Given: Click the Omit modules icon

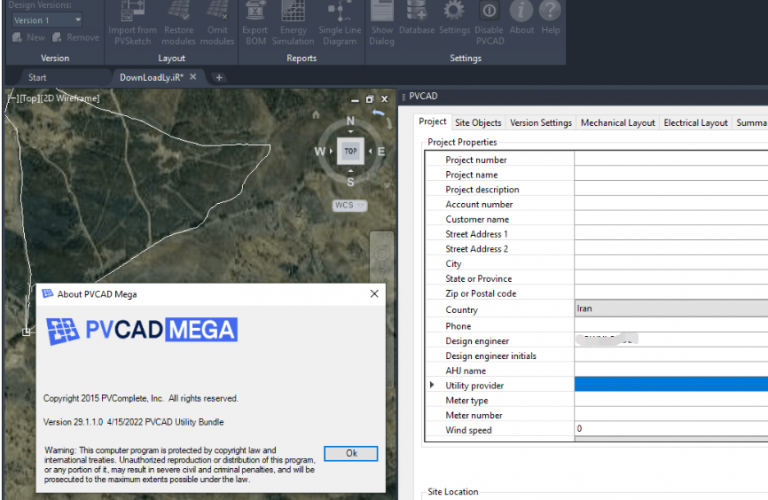Looking at the screenshot, I should pos(216,12).
